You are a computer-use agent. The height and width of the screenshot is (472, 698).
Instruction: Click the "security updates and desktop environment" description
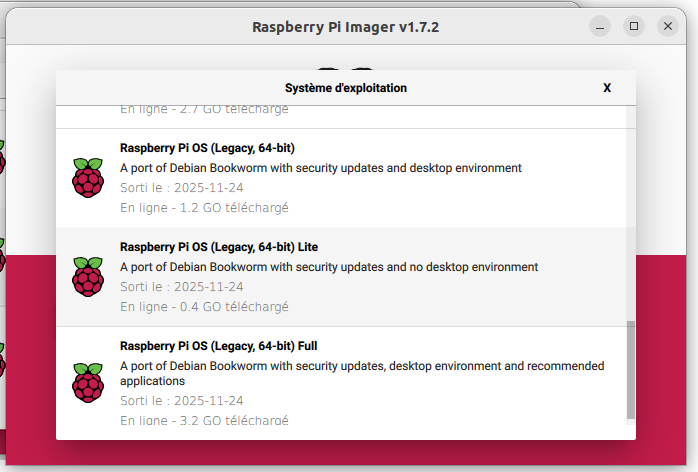(320, 168)
